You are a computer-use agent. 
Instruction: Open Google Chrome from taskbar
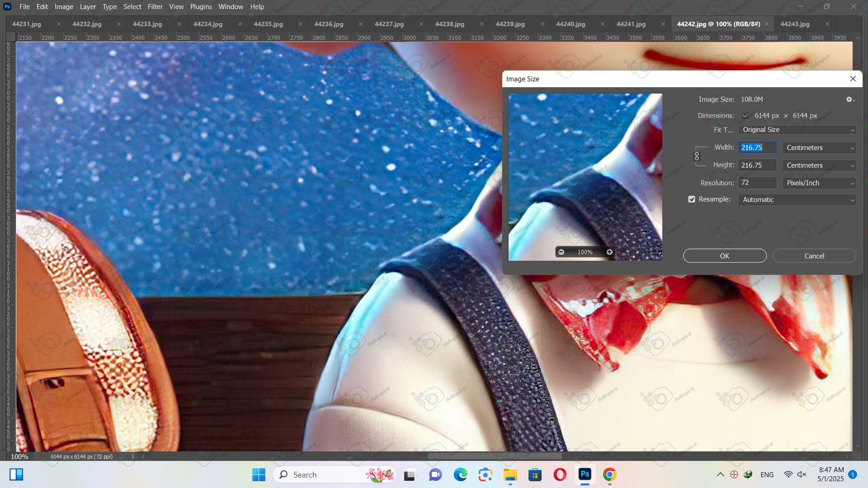pyautogui.click(x=609, y=474)
